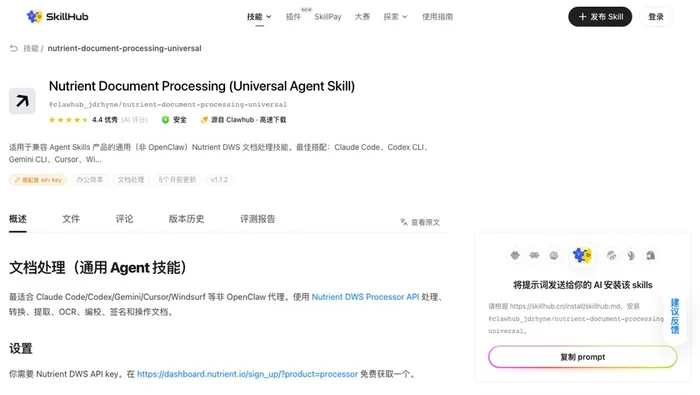
Task: Click the v1.1.2 version tag
Action: (x=219, y=180)
